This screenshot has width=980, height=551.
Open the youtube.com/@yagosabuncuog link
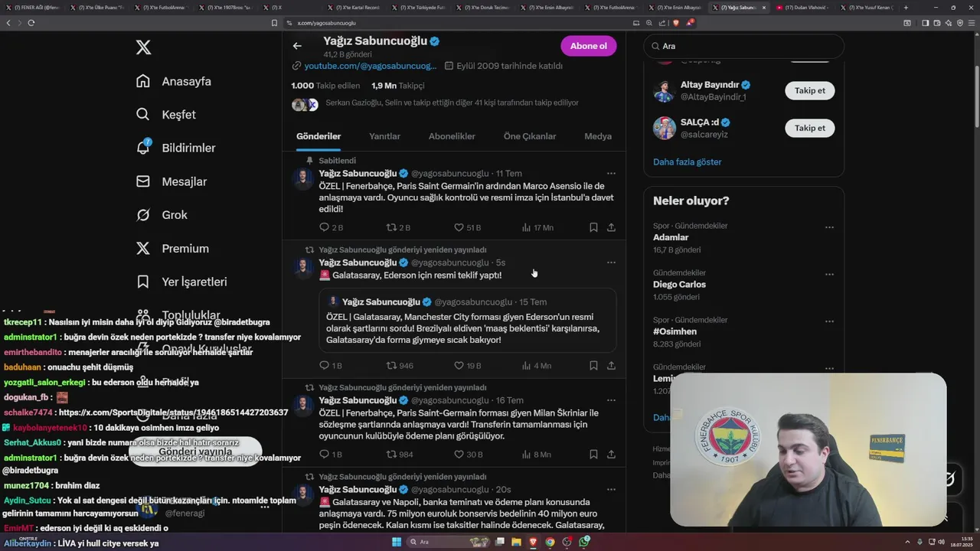371,66
